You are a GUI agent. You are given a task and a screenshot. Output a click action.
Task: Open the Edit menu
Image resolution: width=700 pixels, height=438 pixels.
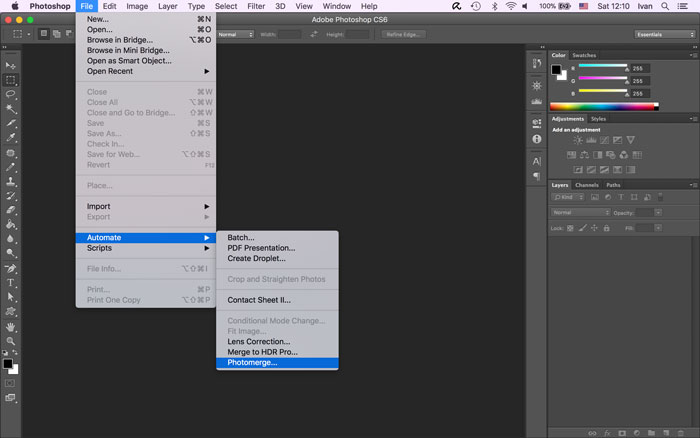(109, 6)
